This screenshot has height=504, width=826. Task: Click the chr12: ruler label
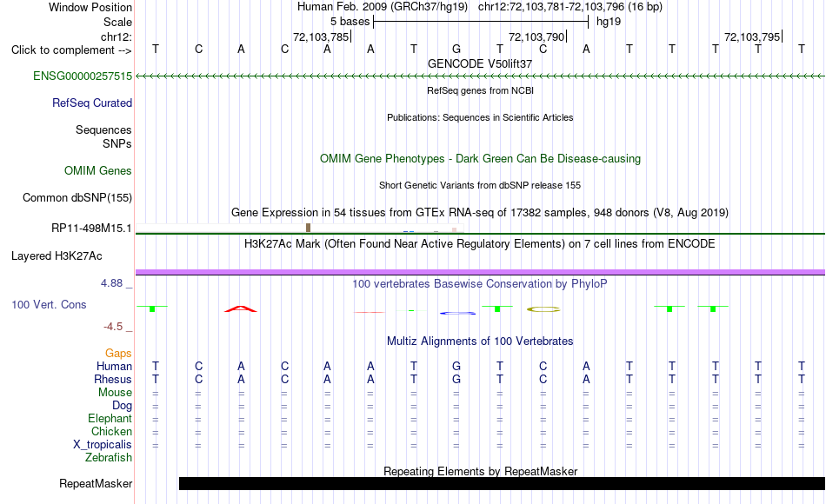coord(117,36)
